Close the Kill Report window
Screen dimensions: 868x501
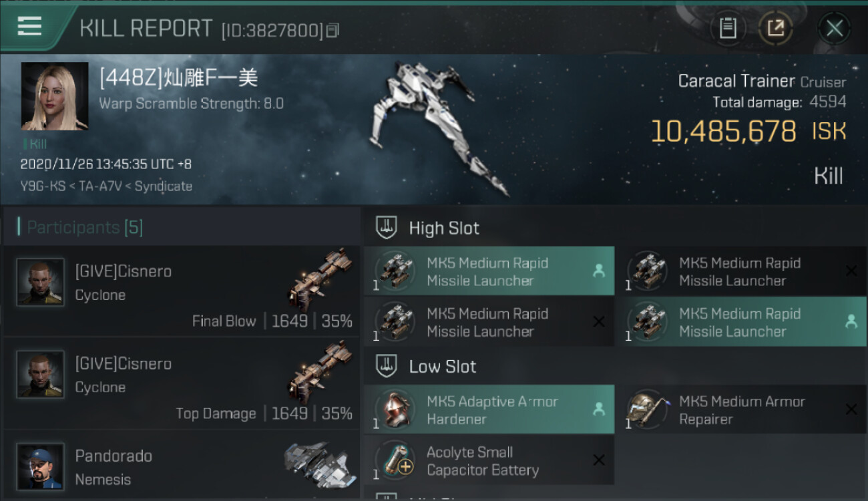[834, 28]
